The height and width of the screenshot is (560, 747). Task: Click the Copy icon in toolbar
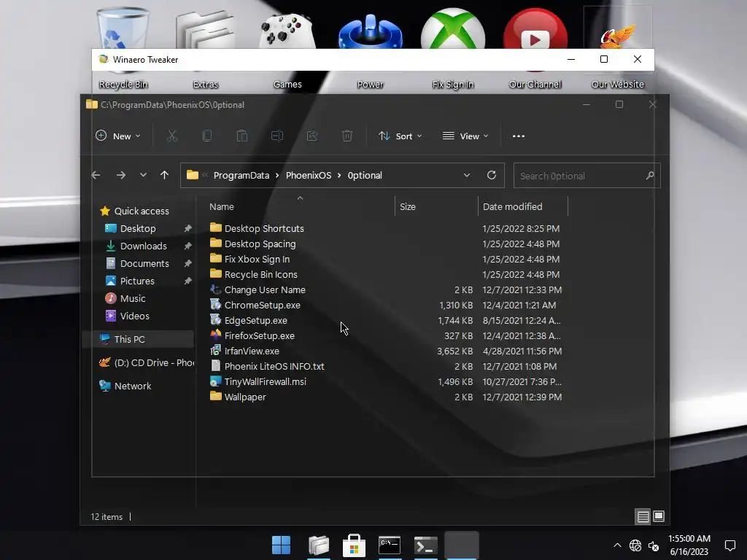pos(206,136)
